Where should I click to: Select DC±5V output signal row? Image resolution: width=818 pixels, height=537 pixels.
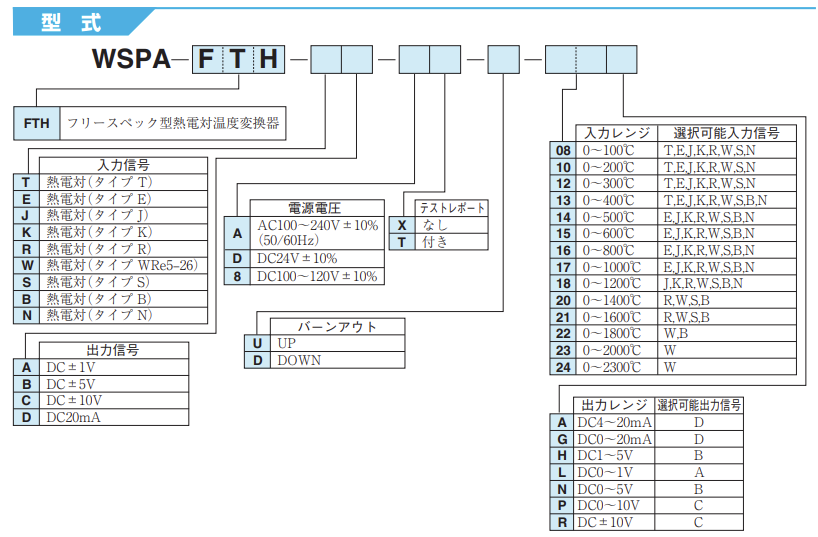point(101,384)
